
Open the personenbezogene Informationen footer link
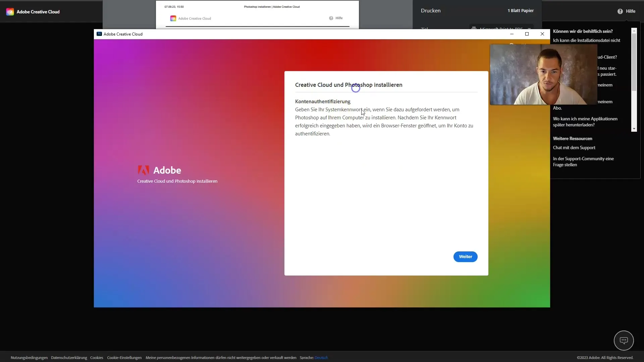click(x=221, y=358)
